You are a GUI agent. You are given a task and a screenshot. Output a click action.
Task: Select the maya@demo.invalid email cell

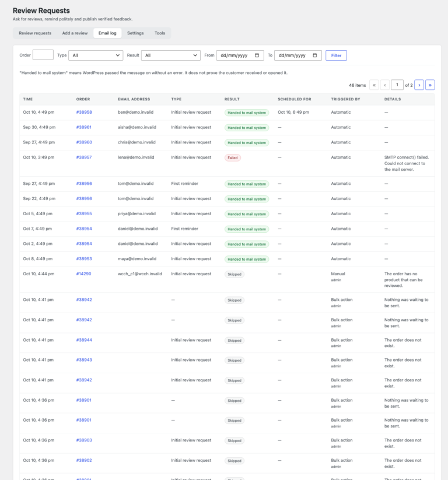coord(137,259)
